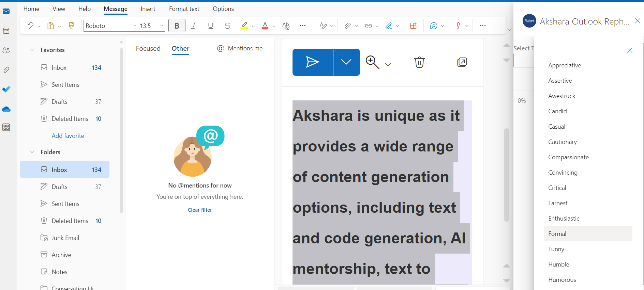Switch to the Insert ribbon tab
This screenshot has height=290, width=644.
tap(148, 9)
